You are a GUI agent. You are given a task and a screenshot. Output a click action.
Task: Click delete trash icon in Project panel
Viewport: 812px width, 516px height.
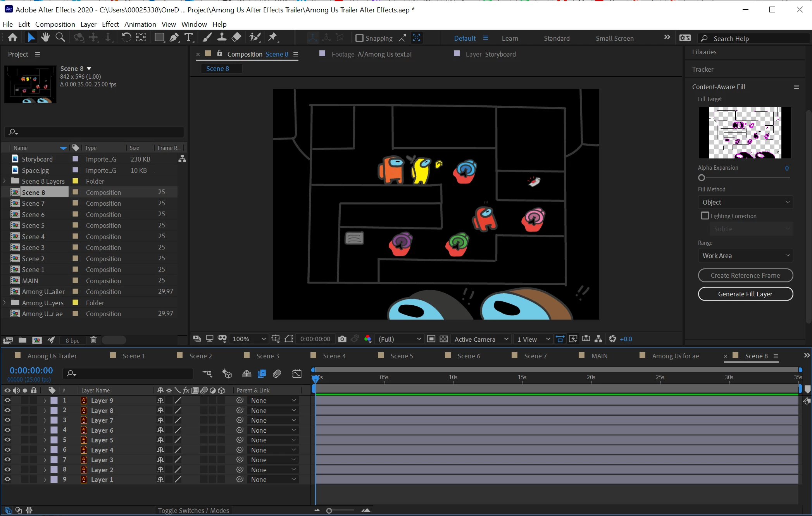point(93,340)
